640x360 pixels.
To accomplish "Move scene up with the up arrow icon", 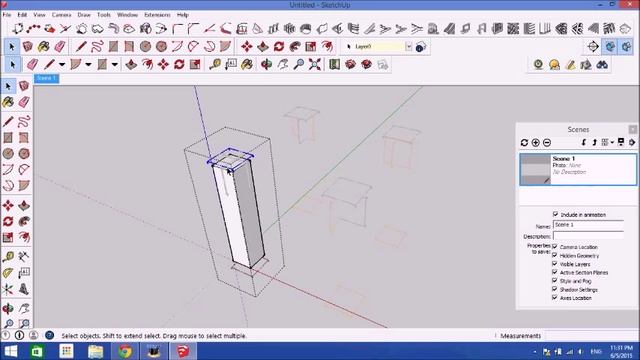I will [x=594, y=142].
